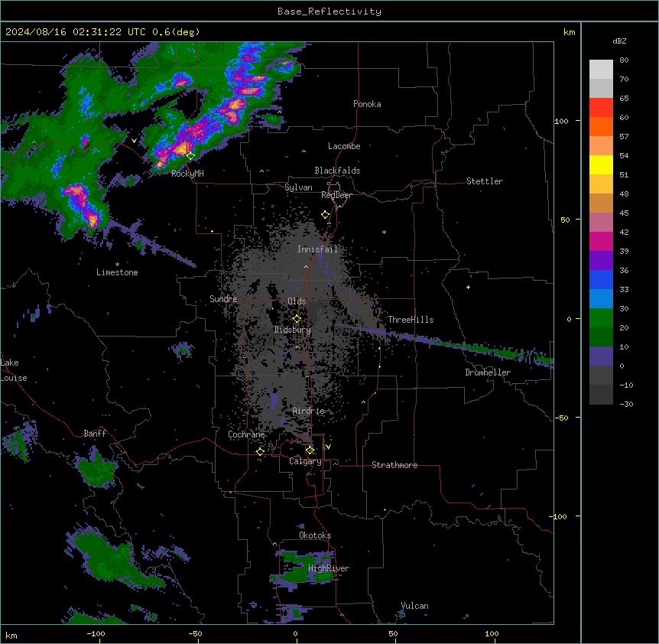Click the Lake Louise label
The image size is (659, 644).
[14, 370]
